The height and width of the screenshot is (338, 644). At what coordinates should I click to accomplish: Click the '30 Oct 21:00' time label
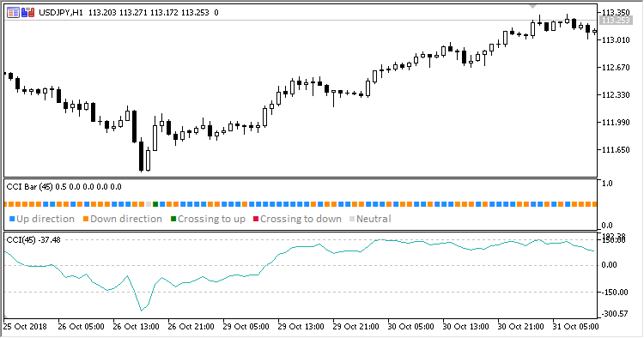coord(521,327)
